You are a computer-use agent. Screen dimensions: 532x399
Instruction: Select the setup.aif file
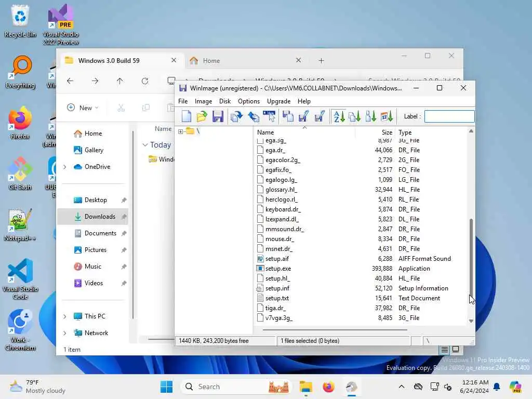[x=277, y=259]
